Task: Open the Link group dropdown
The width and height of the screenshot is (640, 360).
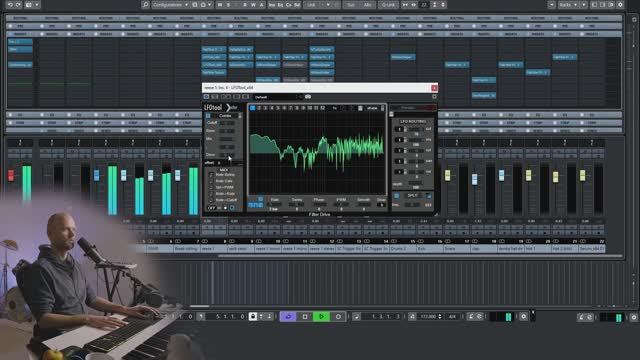Action: tap(320, 5)
